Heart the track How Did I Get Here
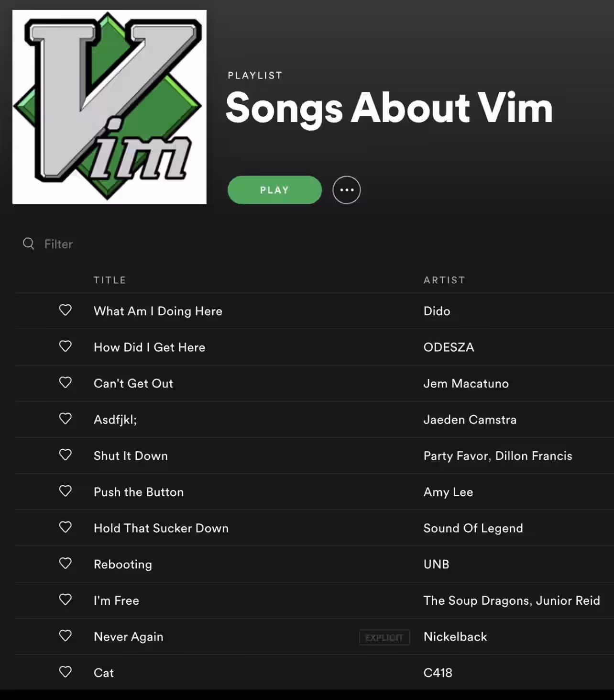The image size is (614, 700). tap(66, 346)
